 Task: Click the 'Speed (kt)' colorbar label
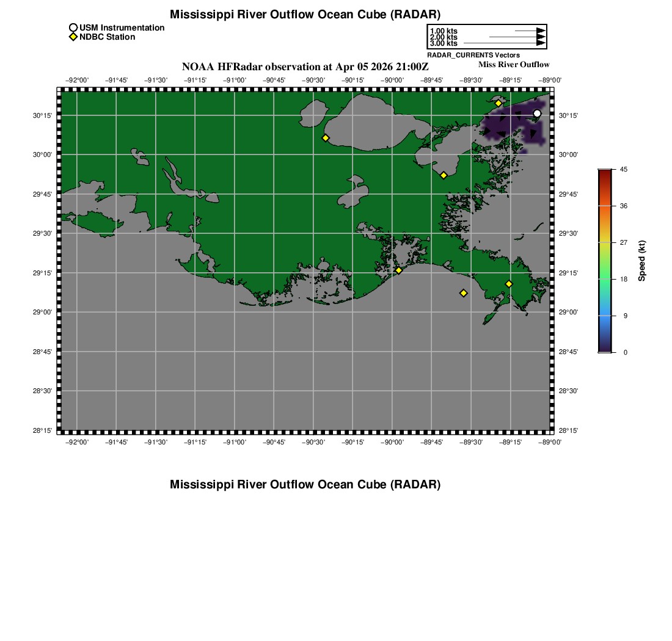641,261
